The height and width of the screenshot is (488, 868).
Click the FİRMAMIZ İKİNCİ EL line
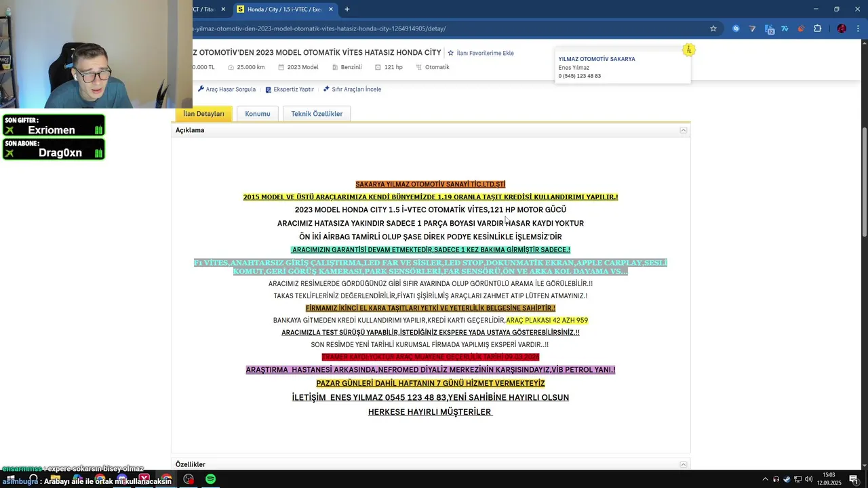point(431,308)
